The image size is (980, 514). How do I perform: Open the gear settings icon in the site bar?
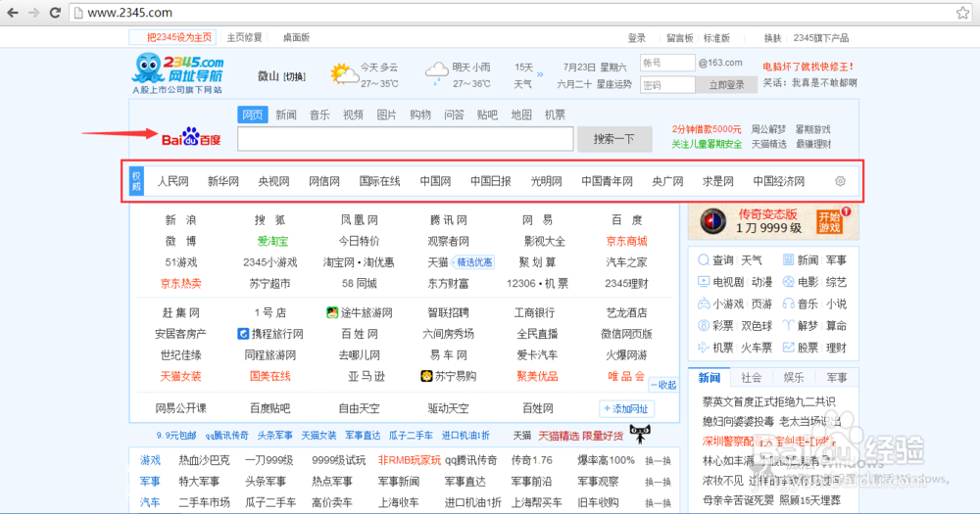click(x=840, y=181)
